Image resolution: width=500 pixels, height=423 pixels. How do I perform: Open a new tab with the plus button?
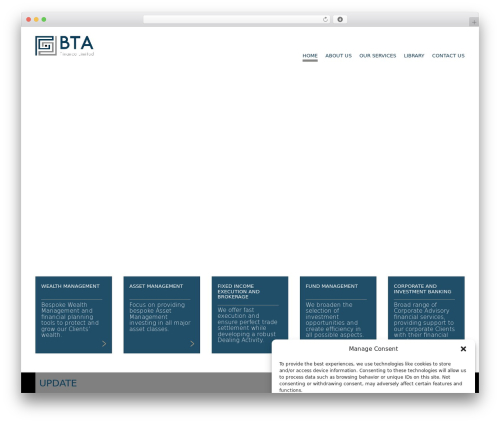(x=474, y=22)
